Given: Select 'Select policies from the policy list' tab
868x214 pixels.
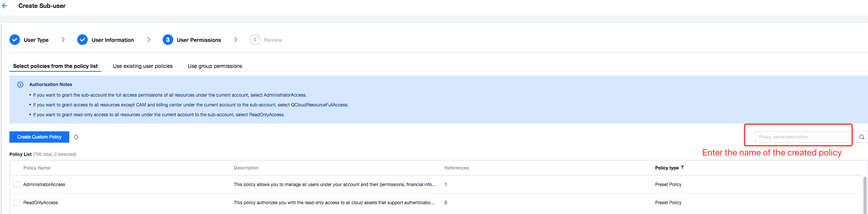Looking at the screenshot, I should tap(55, 66).
